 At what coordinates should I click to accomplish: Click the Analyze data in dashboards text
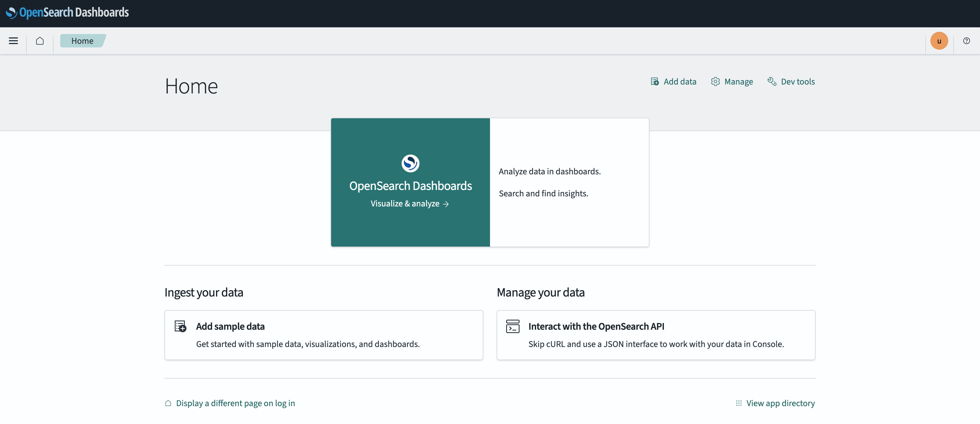tap(550, 171)
